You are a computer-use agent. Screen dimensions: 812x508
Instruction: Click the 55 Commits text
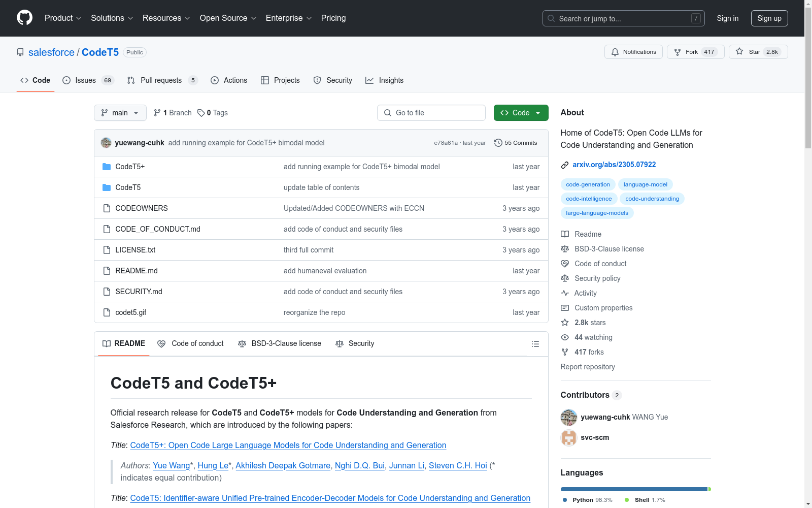coord(521,143)
